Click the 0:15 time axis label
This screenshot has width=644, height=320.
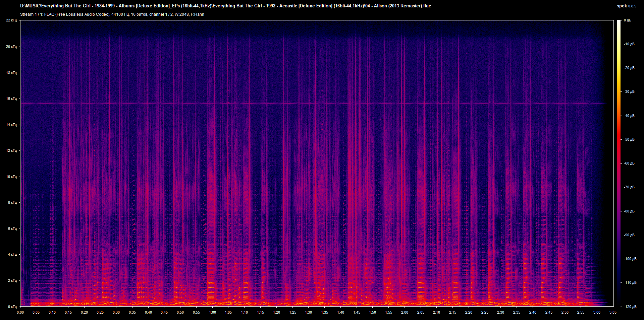point(68,312)
